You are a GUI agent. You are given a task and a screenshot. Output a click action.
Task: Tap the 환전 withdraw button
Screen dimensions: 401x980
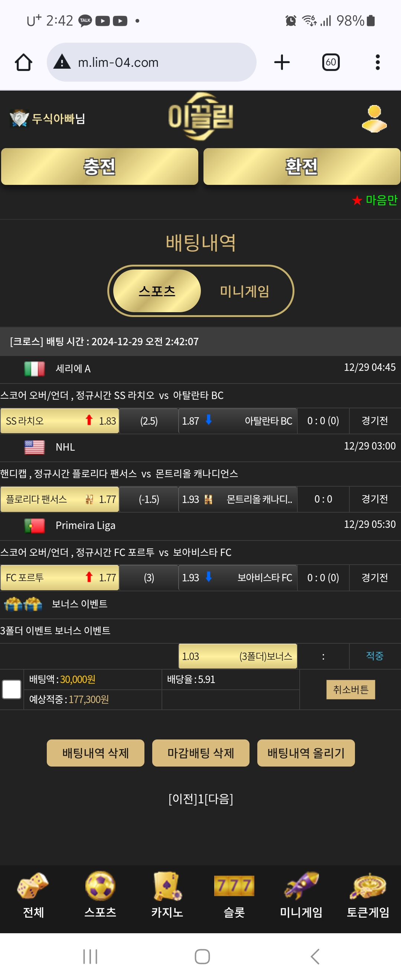click(x=302, y=167)
